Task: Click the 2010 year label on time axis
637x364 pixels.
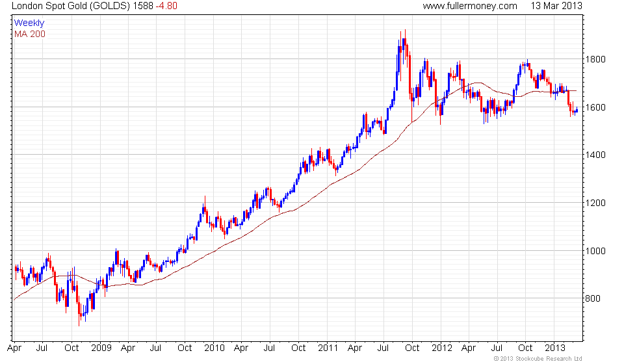Action: pos(214,348)
